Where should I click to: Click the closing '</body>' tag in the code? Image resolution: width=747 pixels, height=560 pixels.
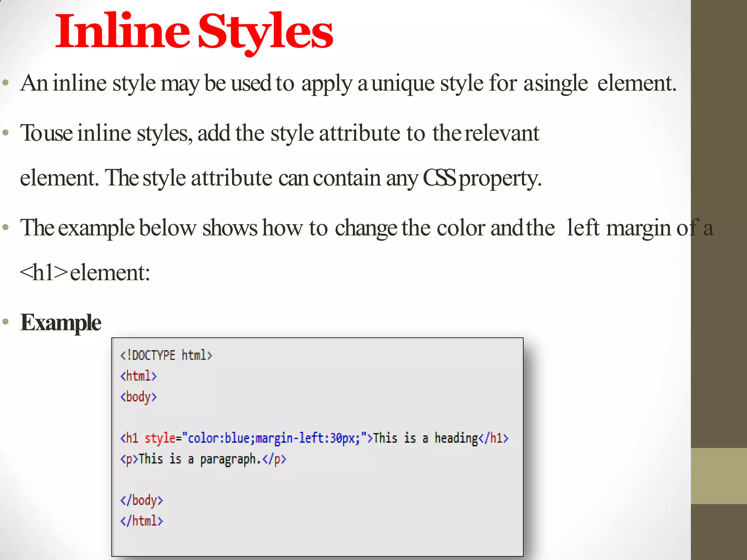click(x=142, y=501)
